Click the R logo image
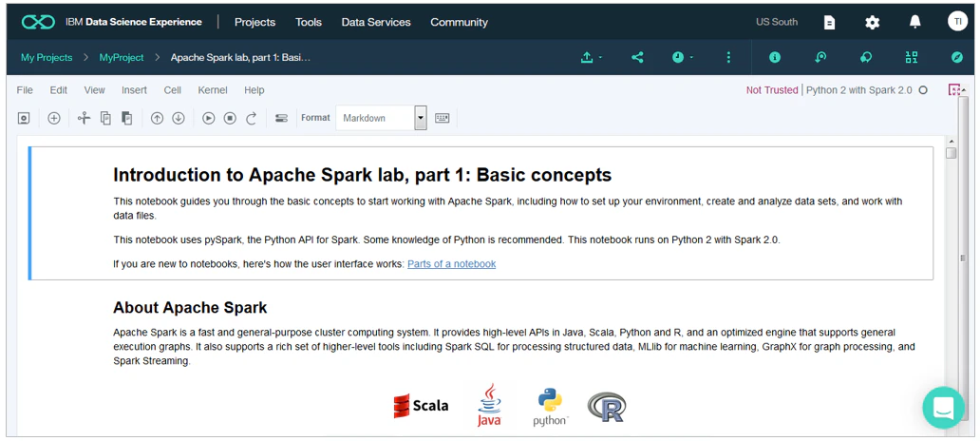The image size is (980, 441). pyautogui.click(x=607, y=407)
